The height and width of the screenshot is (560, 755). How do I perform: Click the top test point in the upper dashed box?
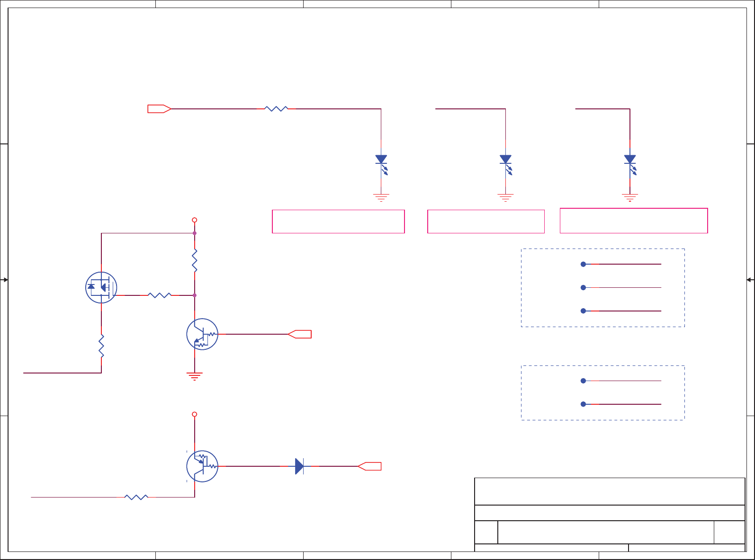click(x=584, y=264)
